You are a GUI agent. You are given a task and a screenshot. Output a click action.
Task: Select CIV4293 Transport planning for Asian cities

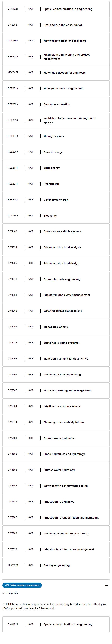pyautogui.click(x=56, y=359)
